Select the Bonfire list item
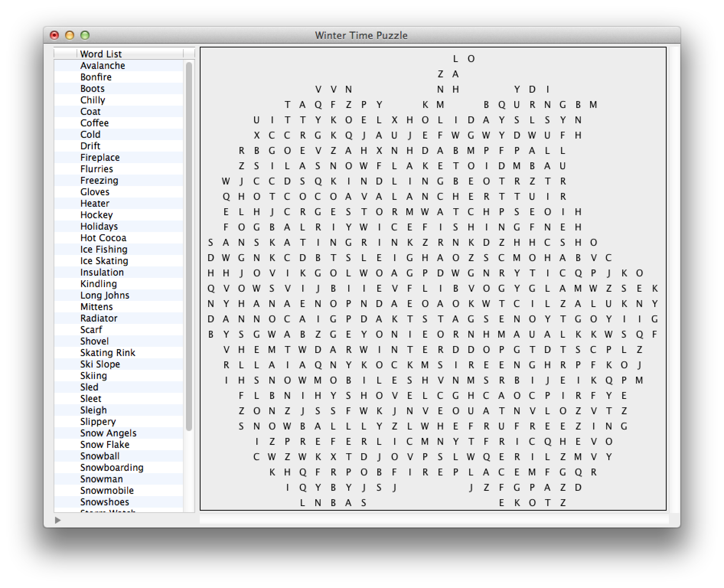This screenshot has height=588, width=724. point(96,77)
